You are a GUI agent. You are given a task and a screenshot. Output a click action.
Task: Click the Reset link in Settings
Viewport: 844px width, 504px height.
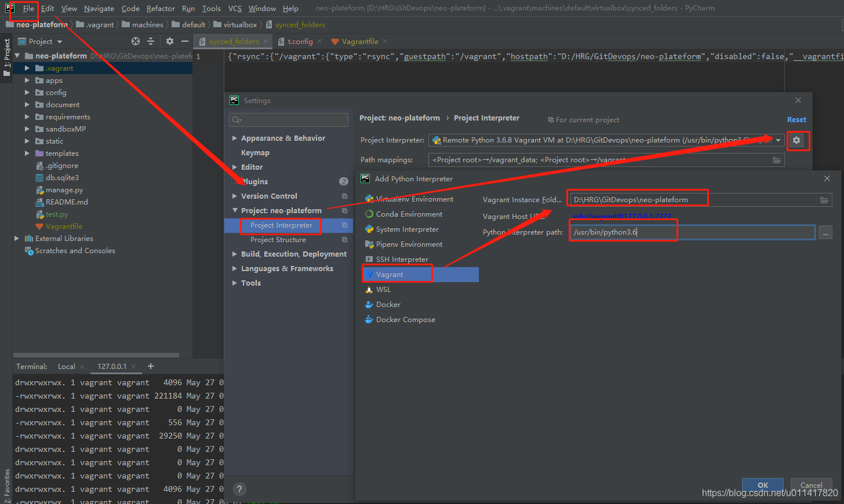tap(796, 119)
